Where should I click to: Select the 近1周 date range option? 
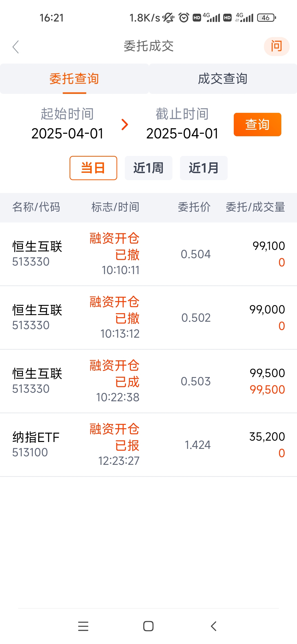point(148,168)
